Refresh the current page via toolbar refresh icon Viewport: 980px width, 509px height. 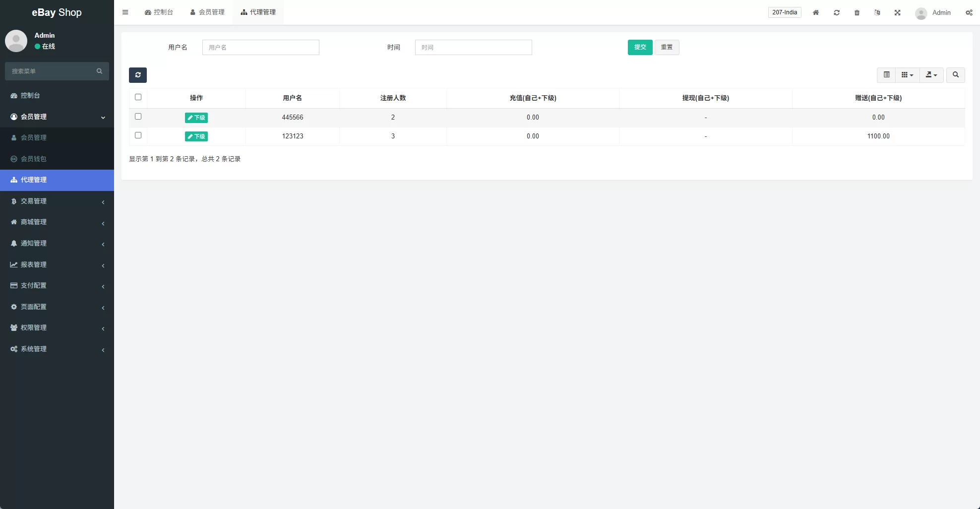(837, 12)
